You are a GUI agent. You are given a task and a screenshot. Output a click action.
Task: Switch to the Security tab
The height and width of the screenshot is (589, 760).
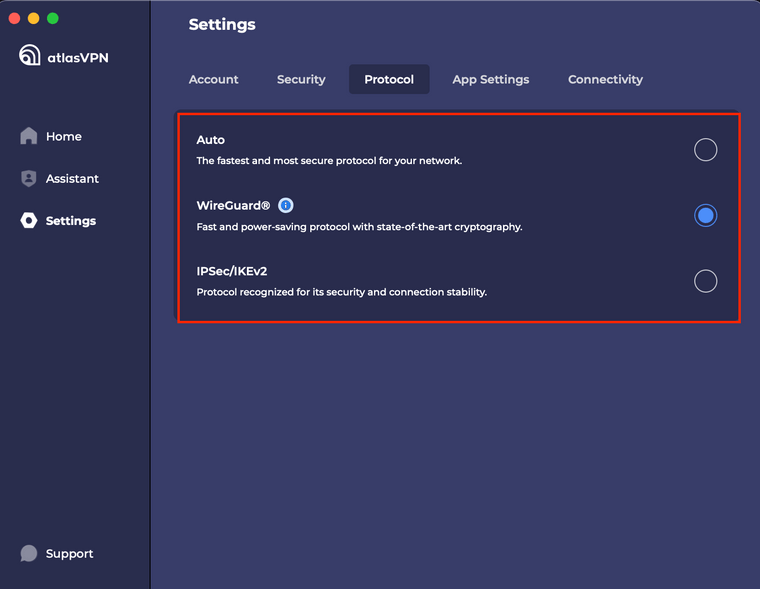(301, 80)
